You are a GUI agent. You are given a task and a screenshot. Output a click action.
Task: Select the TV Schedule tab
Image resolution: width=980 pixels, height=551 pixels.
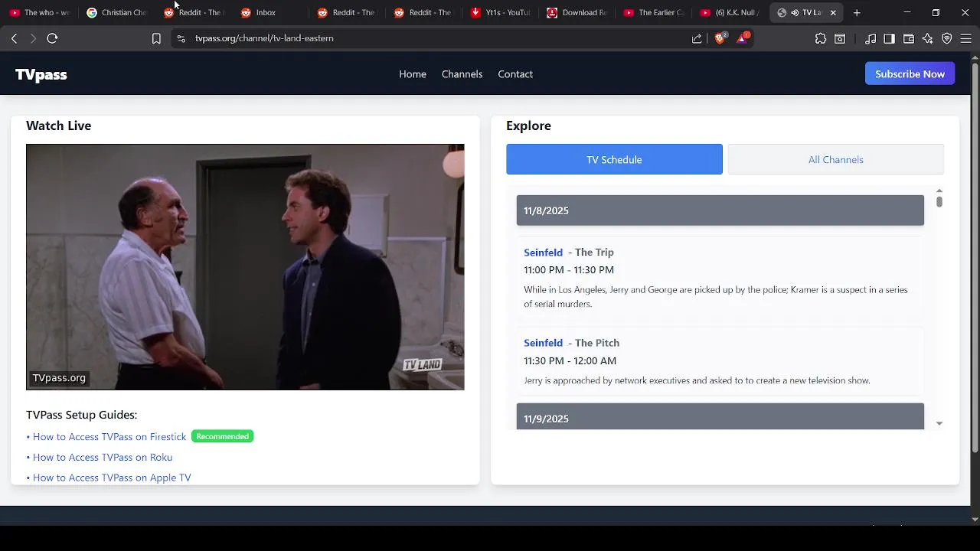tap(614, 159)
